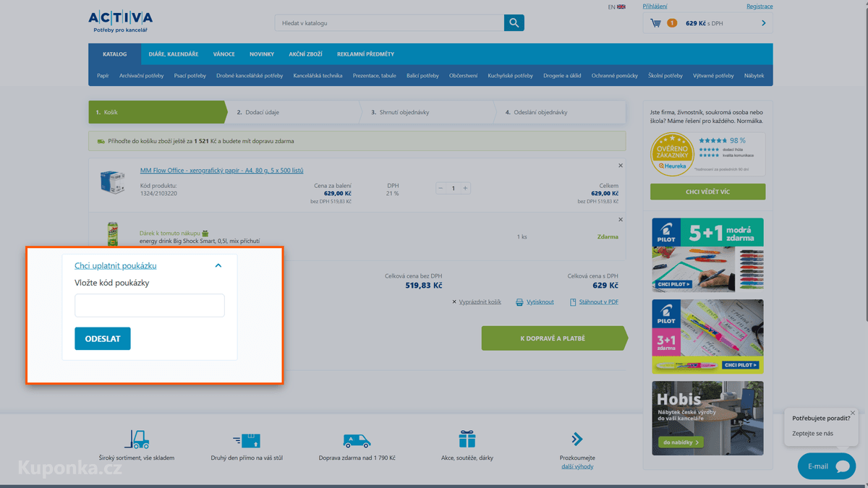The width and height of the screenshot is (868, 488).
Task: Click the Doprava zdarma van icon
Action: [x=357, y=440]
